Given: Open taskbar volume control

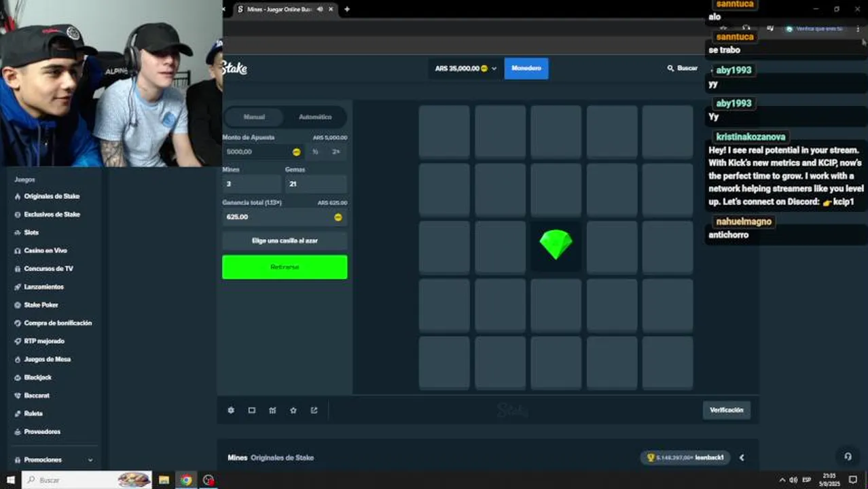Looking at the screenshot, I should [793, 480].
